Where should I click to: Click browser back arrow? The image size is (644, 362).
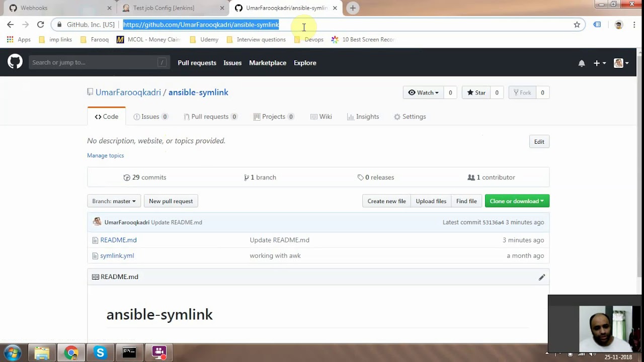tap(10, 24)
